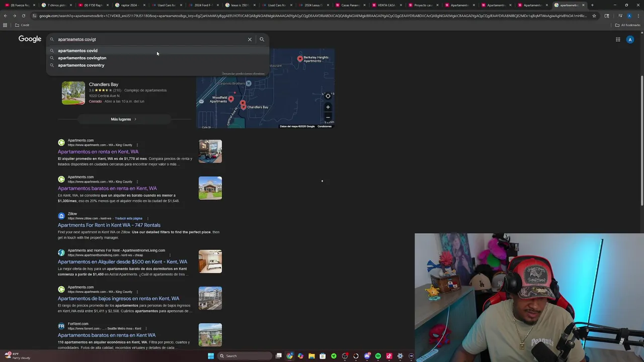Open the Credit bookmark folder
The width and height of the screenshot is (644, 362).
[x=22, y=25]
